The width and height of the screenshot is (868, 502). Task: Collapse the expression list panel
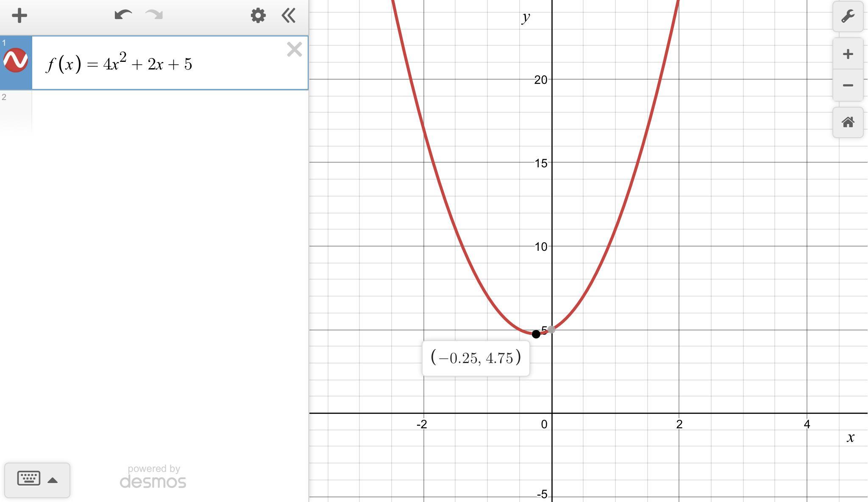coord(289,16)
